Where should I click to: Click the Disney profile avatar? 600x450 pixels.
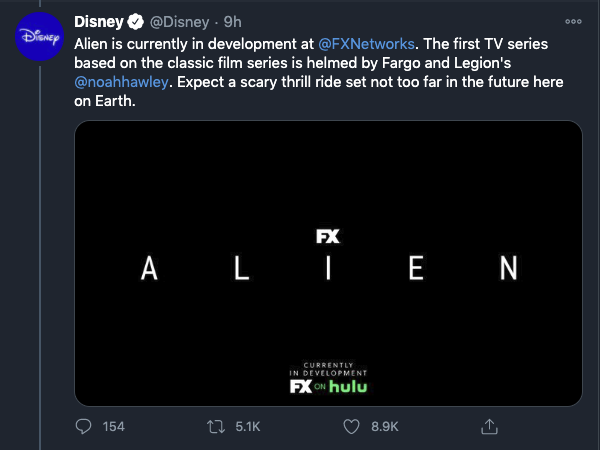pos(39,36)
